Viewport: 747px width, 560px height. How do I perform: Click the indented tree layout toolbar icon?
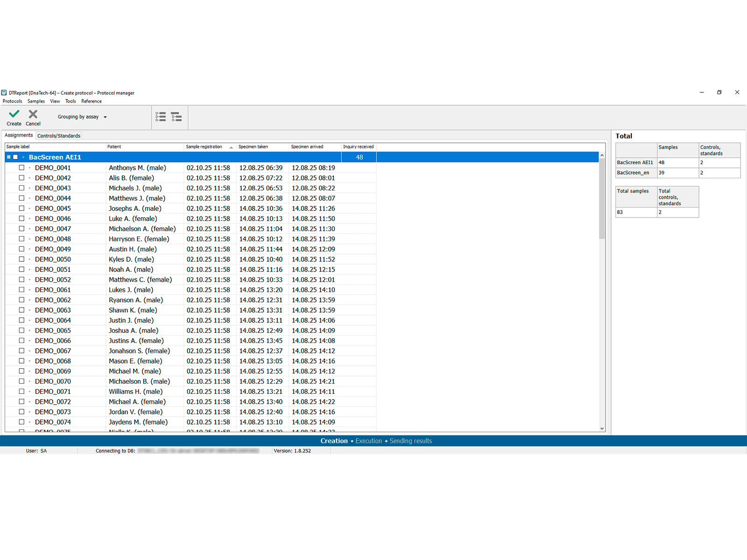[x=176, y=117]
